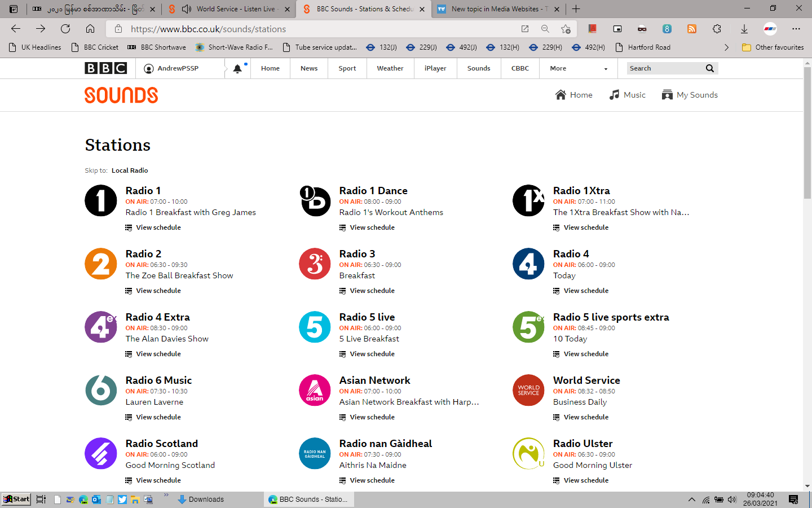Open the Radio 5 live sports extra logo

click(x=528, y=327)
